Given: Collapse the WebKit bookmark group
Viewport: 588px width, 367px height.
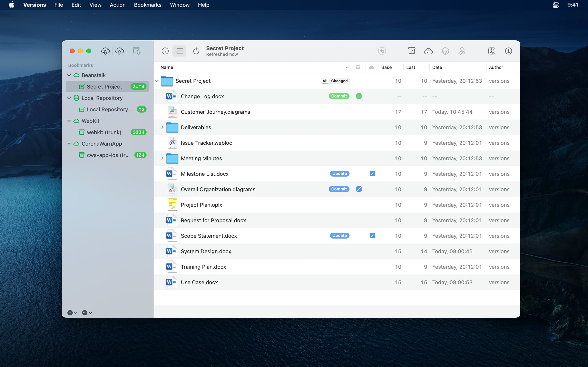Looking at the screenshot, I should coord(69,121).
